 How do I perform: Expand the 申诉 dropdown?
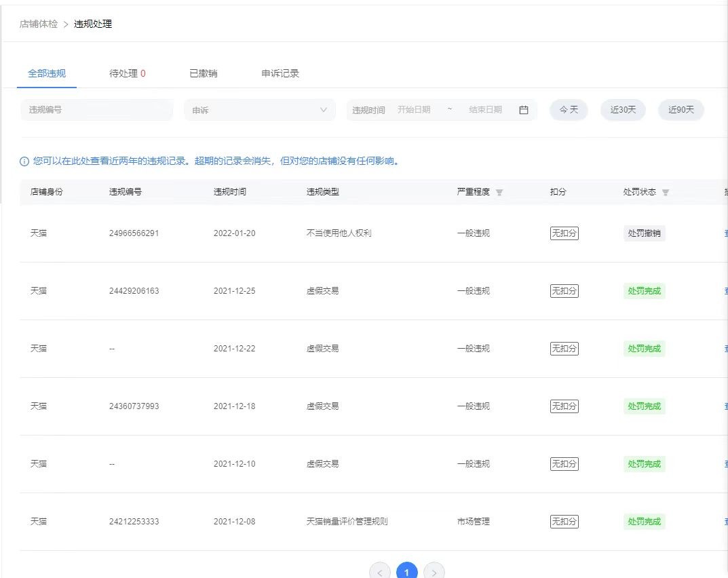260,110
